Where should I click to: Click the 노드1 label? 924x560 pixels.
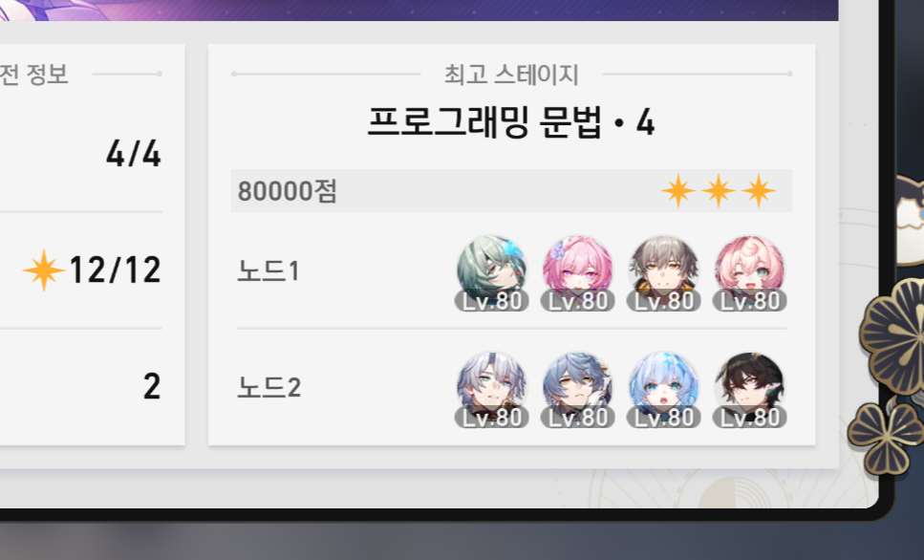(x=269, y=271)
